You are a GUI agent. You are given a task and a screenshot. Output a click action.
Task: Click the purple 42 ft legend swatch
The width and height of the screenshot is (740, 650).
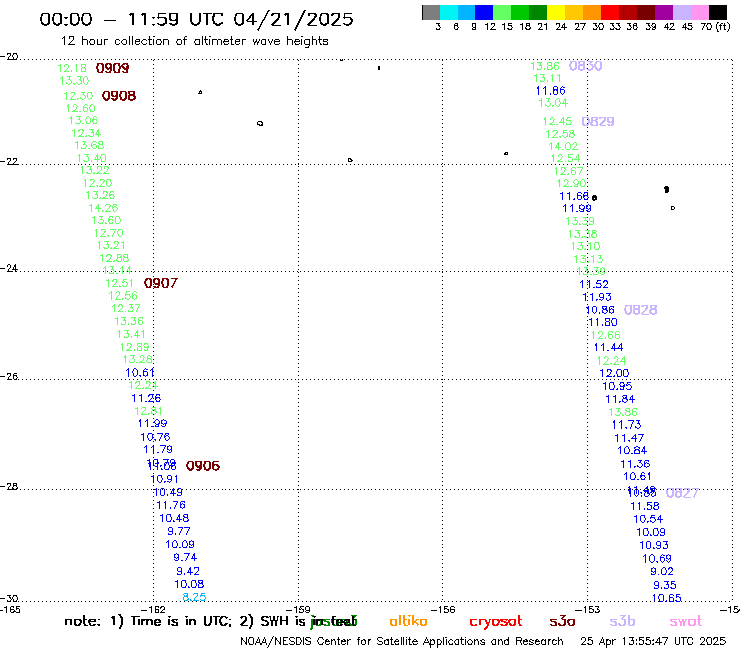pyautogui.click(x=664, y=12)
